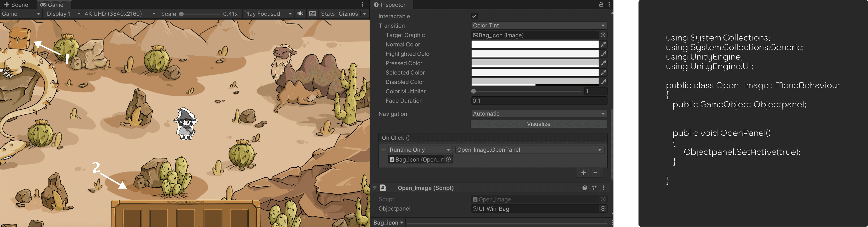Open the Bag_icon preview dropdown
This screenshot has height=227, width=868.
tap(388, 223)
